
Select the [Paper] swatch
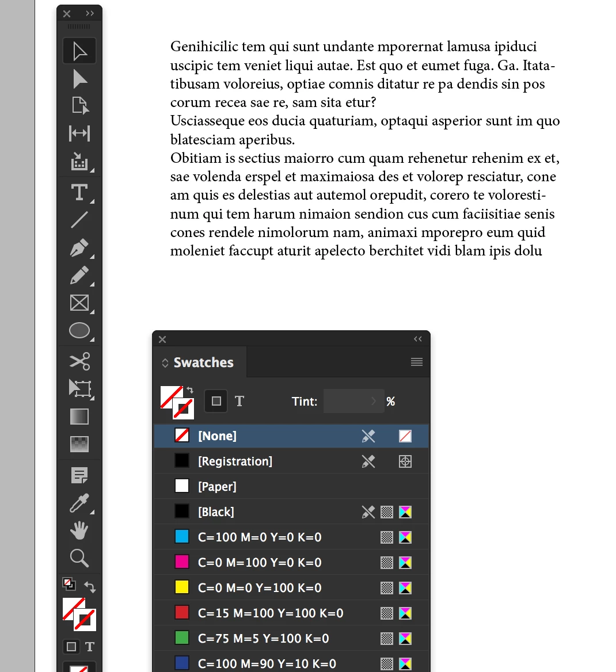291,486
